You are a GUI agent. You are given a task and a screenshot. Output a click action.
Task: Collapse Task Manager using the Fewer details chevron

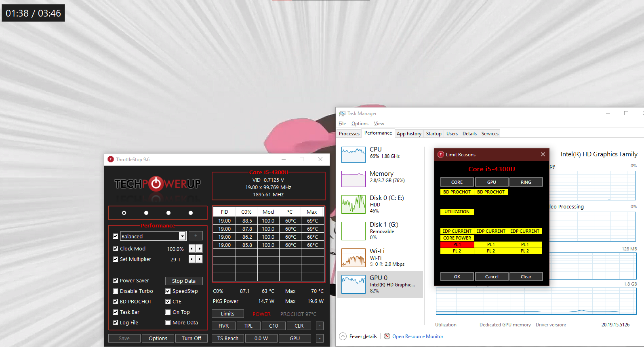pos(343,336)
